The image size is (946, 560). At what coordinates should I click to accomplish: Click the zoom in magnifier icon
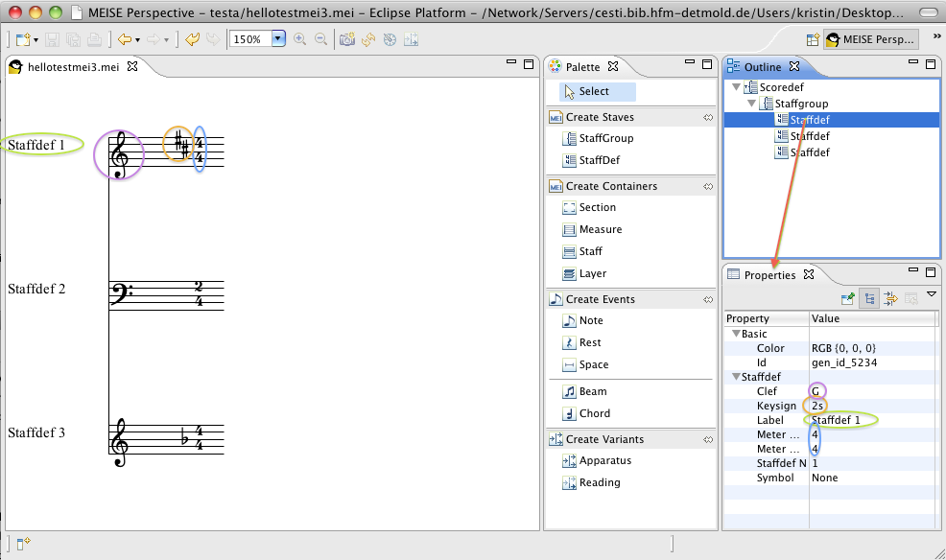pyautogui.click(x=300, y=39)
